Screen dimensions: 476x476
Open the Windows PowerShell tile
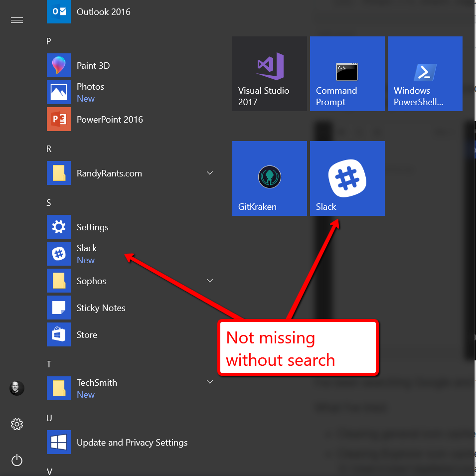point(425,74)
